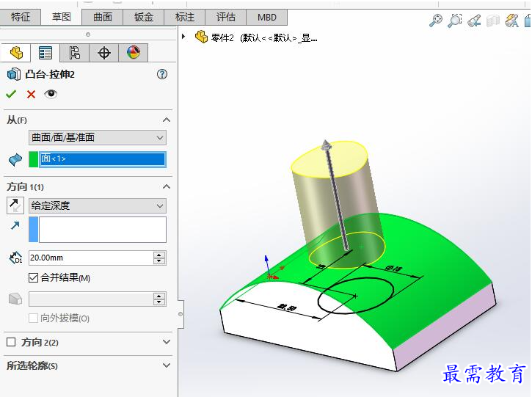Switch to the 特征 ribbon tab
Image resolution: width=532 pixels, height=397 pixels.
coord(21,17)
